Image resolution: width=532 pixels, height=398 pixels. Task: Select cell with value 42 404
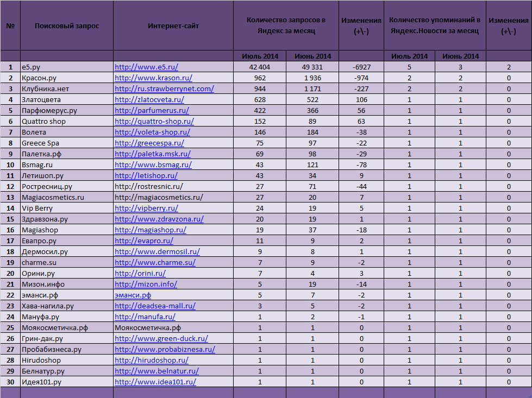(260, 67)
